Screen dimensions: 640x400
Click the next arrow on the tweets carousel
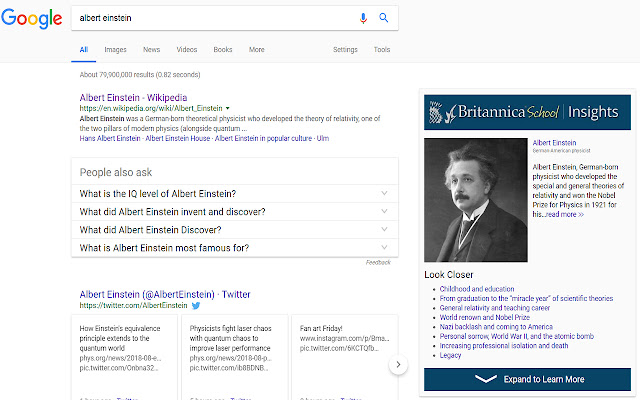[x=398, y=364]
